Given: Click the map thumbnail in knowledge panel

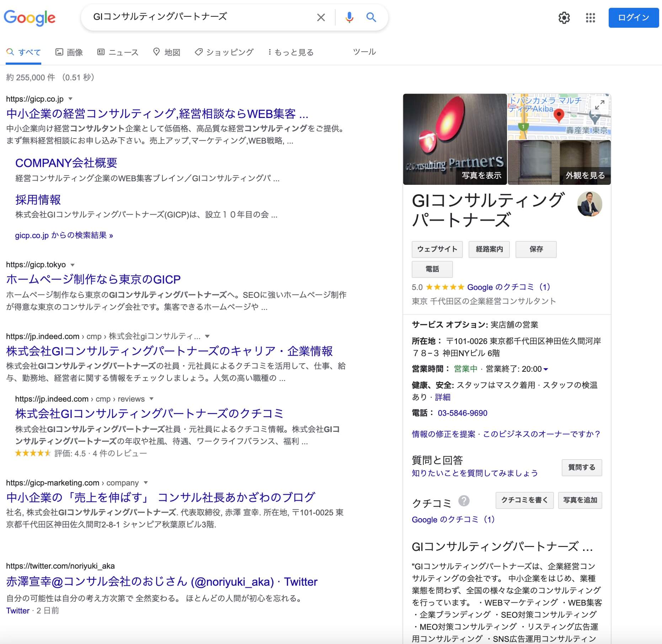Looking at the screenshot, I should (559, 117).
